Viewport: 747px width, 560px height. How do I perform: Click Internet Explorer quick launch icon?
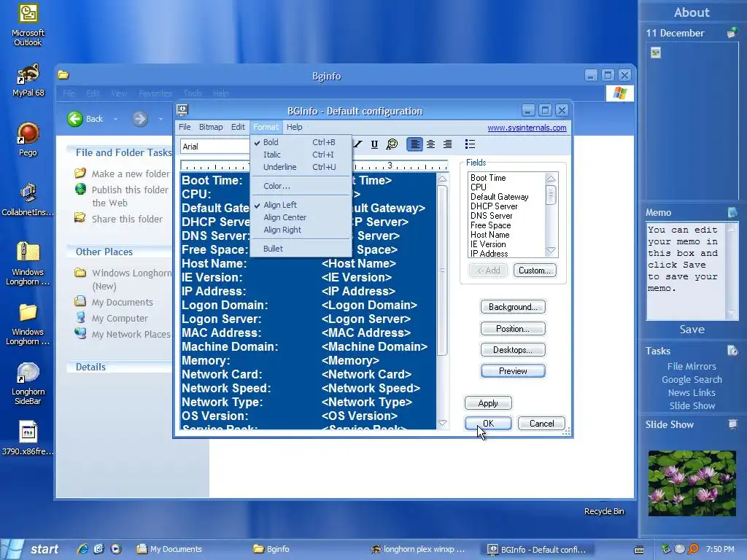[x=82, y=548]
